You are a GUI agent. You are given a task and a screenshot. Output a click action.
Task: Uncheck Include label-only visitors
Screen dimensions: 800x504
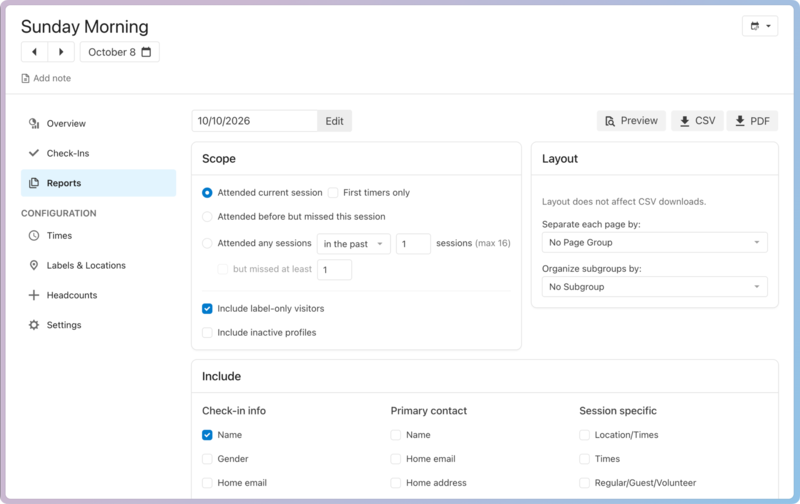(208, 309)
